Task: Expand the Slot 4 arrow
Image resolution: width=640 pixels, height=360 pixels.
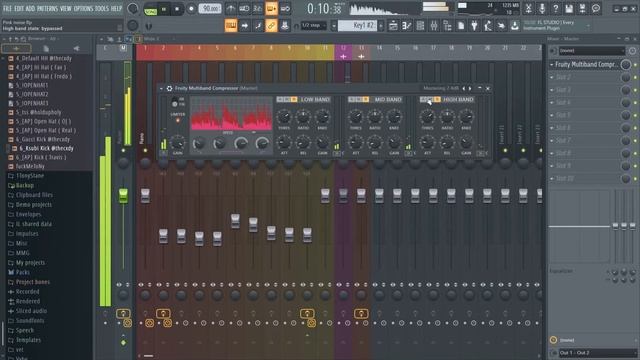Action: pos(551,102)
